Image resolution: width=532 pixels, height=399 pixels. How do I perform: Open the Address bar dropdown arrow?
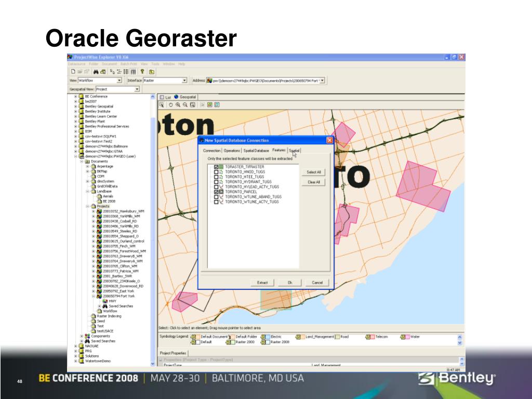click(x=322, y=81)
